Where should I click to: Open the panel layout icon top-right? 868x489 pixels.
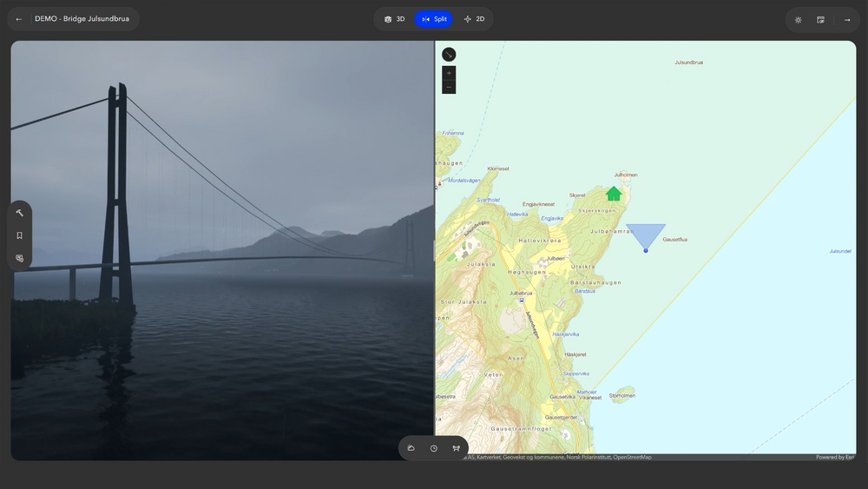tap(820, 19)
